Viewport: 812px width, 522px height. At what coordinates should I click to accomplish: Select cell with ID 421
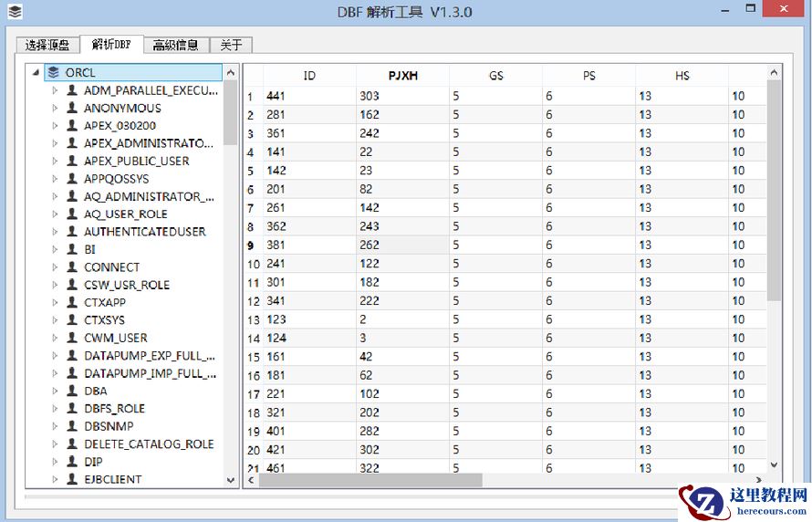309,450
